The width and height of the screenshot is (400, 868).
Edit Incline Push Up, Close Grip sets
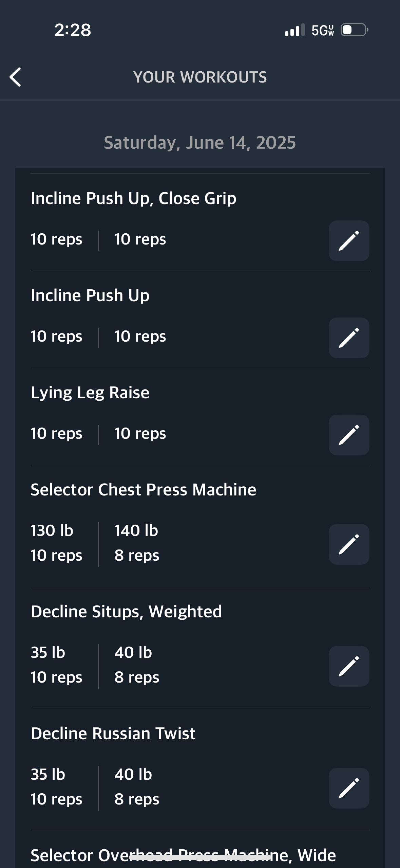click(x=349, y=241)
